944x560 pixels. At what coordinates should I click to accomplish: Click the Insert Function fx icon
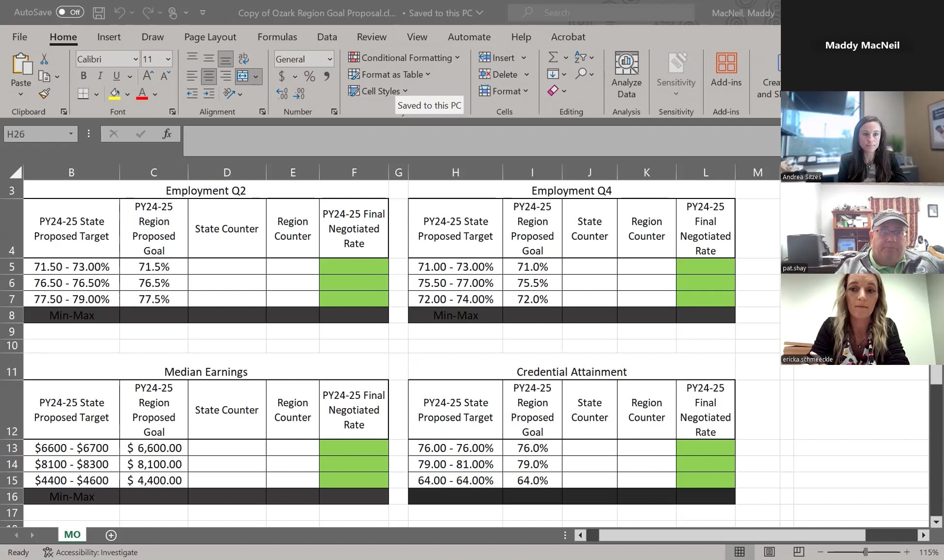167,134
